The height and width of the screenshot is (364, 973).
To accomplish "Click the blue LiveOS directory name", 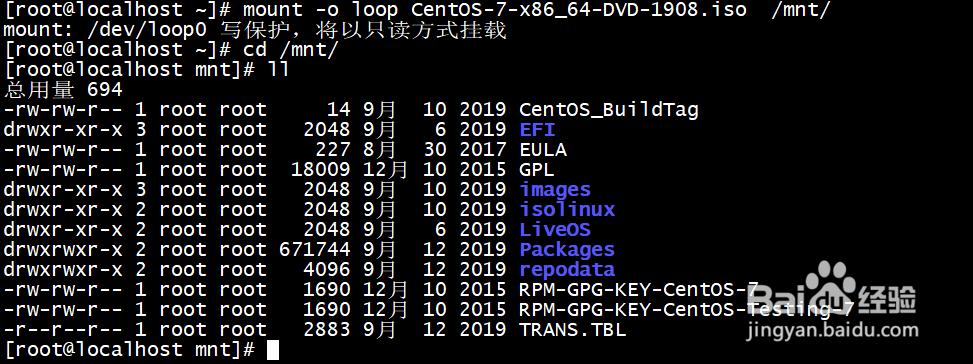I will [x=555, y=229].
